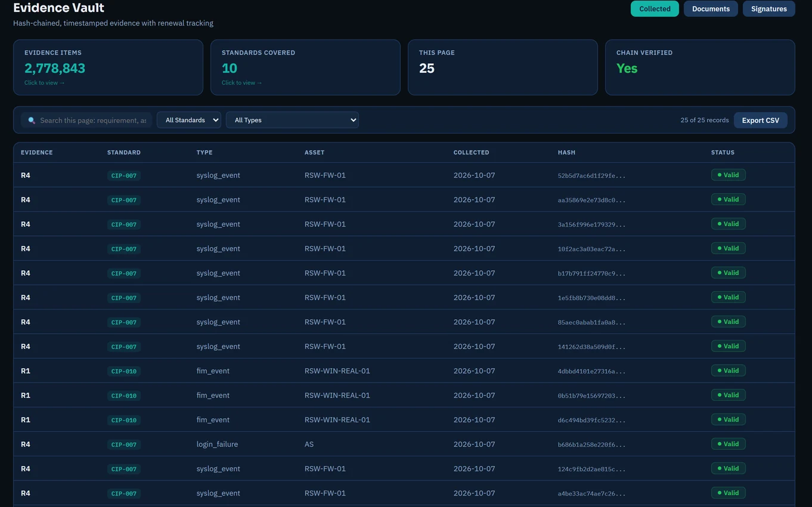The image size is (812, 507).
Task: Click the CIP-007 tag in row 124c9fb2d2ae815c...
Action: click(x=124, y=469)
